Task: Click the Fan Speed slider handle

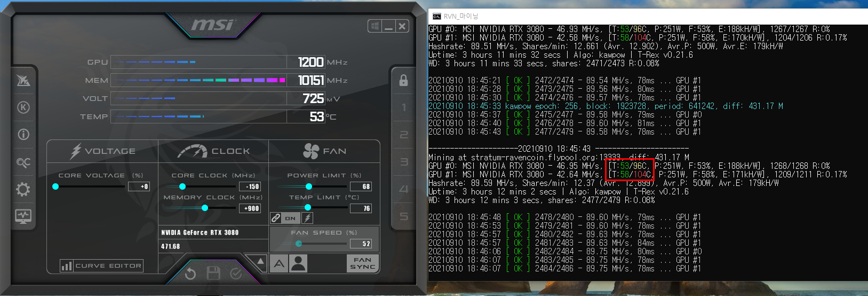Action: (x=299, y=244)
